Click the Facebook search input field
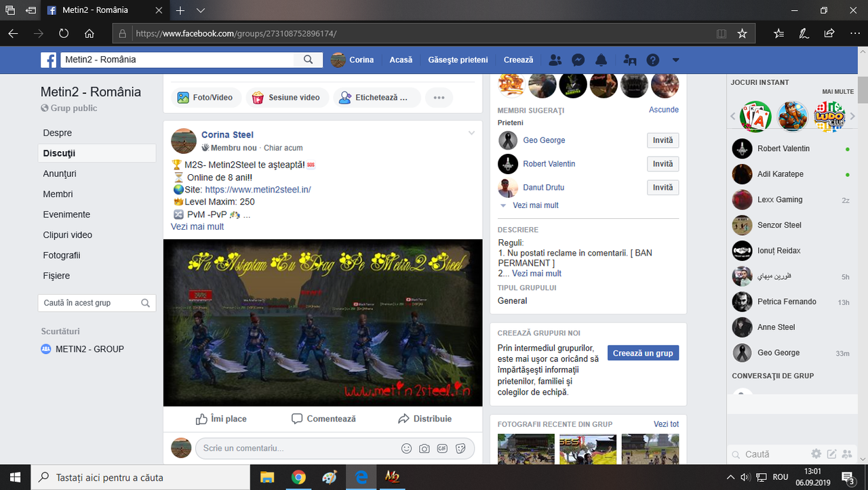This screenshot has height=490, width=868. 178,60
